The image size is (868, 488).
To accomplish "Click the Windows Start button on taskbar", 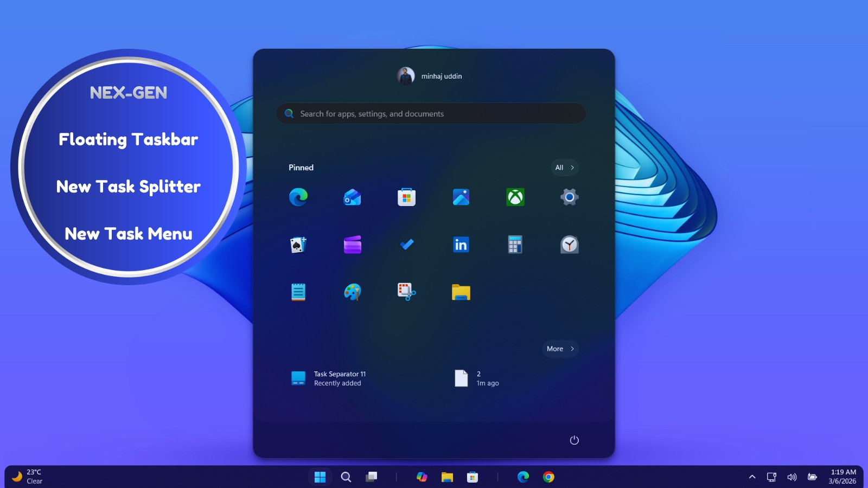I will click(x=320, y=477).
